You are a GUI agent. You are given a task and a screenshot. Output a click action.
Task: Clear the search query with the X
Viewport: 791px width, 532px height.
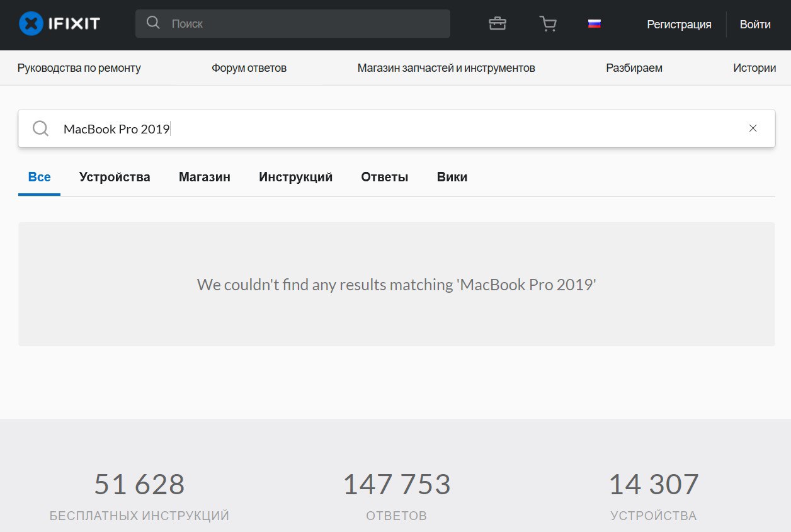[x=753, y=128]
